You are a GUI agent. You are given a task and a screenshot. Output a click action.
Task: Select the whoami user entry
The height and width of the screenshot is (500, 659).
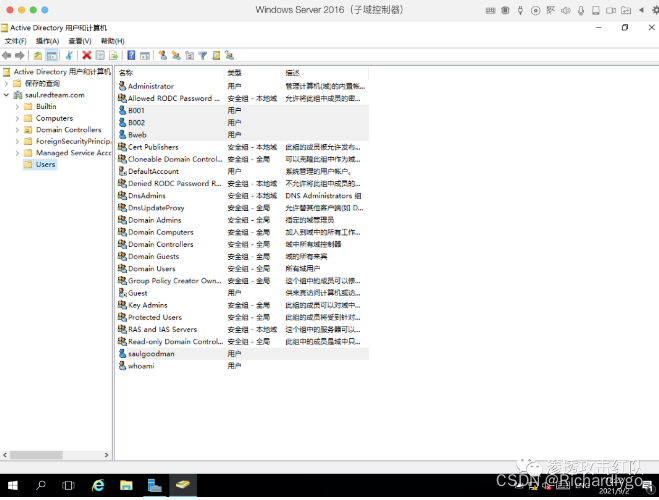click(243, 366)
